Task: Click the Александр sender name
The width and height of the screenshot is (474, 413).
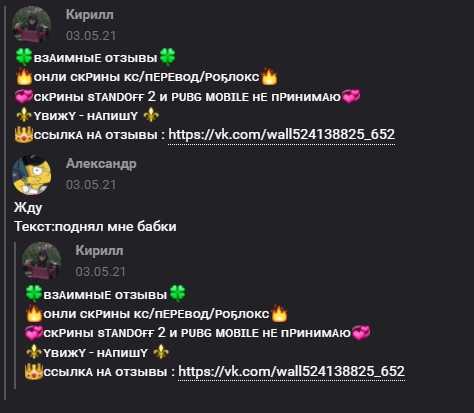Action: pos(101,164)
